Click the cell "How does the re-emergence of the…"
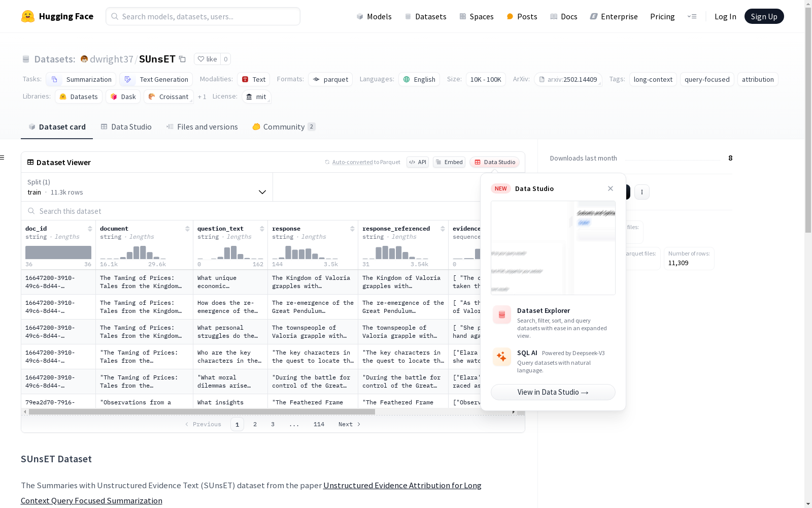 pos(230,307)
